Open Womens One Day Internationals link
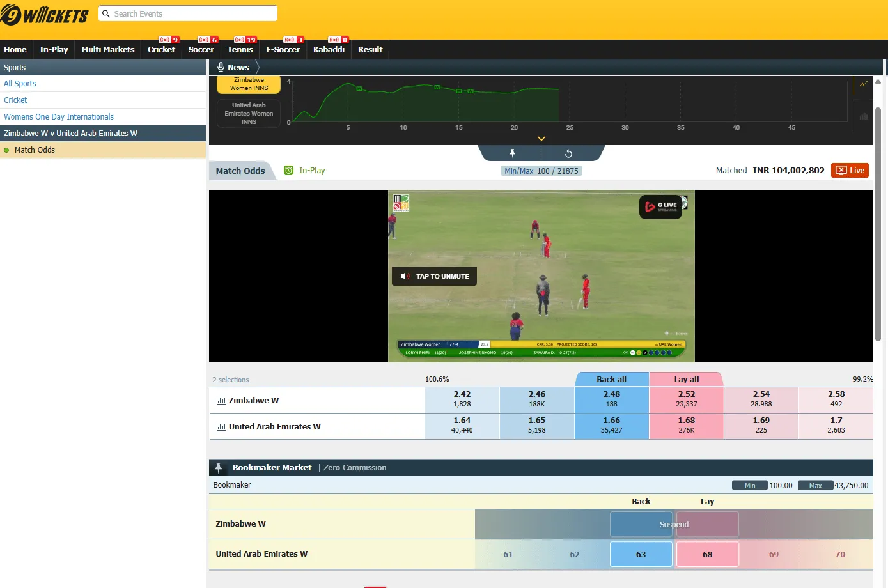 (x=59, y=116)
